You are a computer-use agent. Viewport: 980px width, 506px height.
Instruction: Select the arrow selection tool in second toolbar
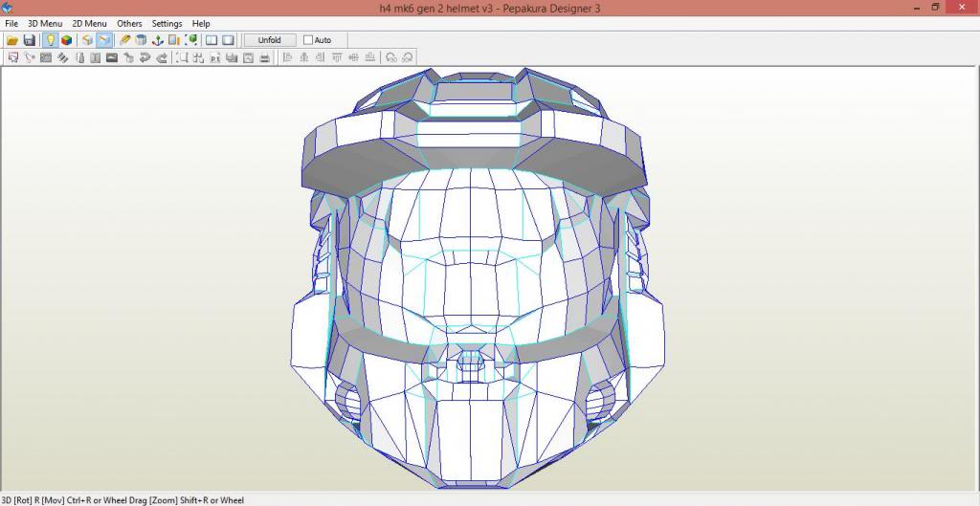(12, 57)
